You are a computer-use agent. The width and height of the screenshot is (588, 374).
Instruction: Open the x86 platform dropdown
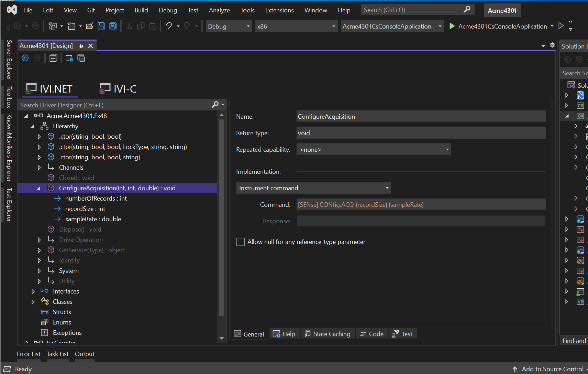pyautogui.click(x=332, y=26)
